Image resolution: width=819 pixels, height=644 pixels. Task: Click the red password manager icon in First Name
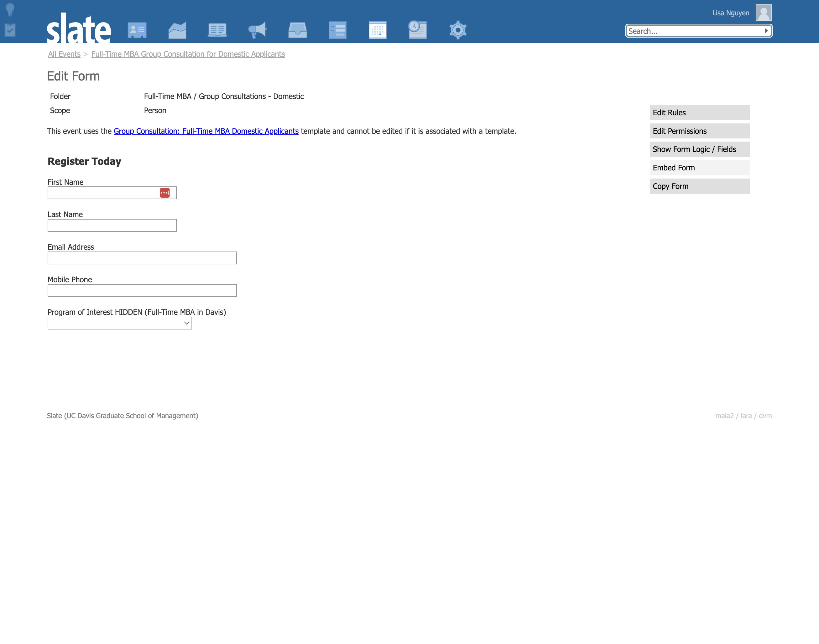point(165,193)
